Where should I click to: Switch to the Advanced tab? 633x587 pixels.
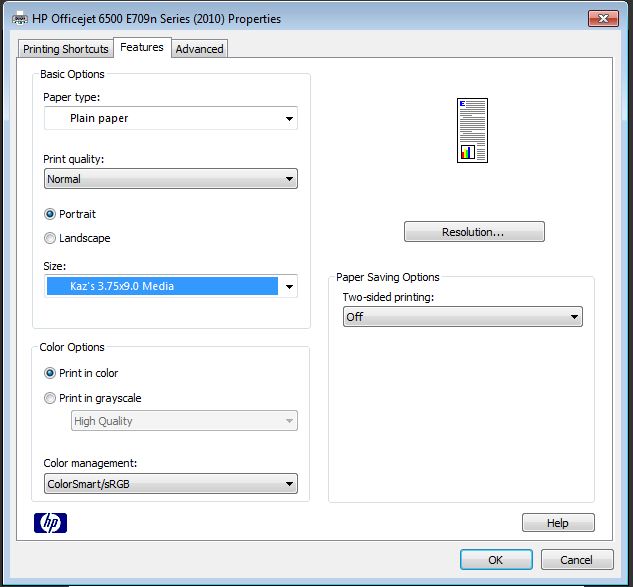click(199, 49)
